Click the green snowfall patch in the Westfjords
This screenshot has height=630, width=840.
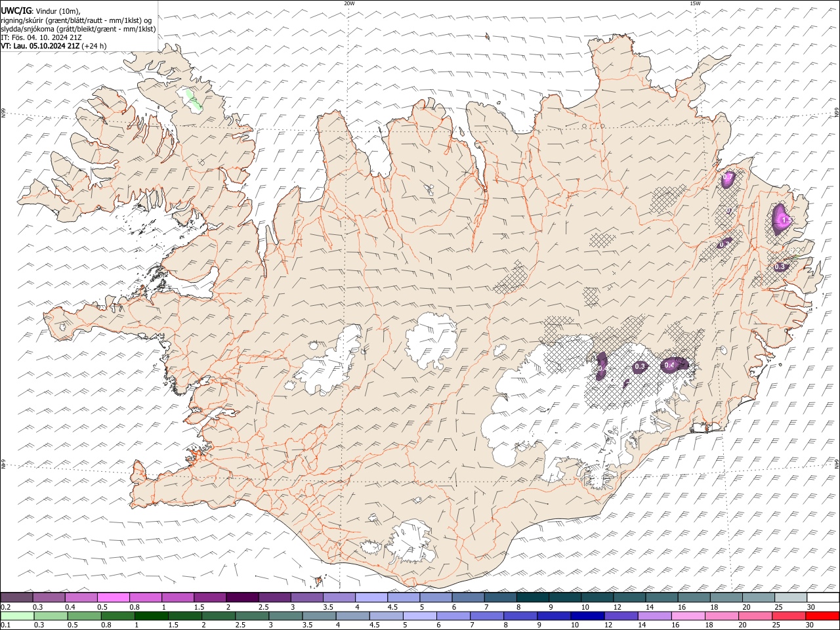coord(193,100)
